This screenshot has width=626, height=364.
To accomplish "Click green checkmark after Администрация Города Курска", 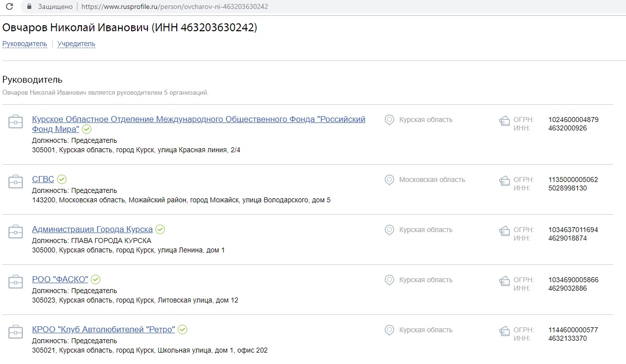I will coord(160,230).
